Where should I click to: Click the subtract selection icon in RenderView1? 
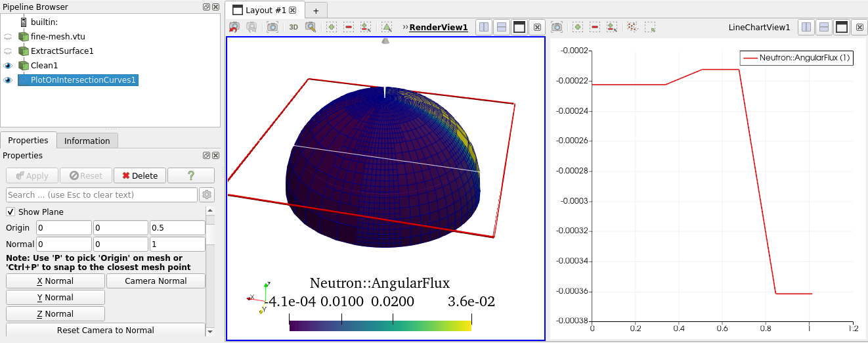pyautogui.click(x=349, y=27)
